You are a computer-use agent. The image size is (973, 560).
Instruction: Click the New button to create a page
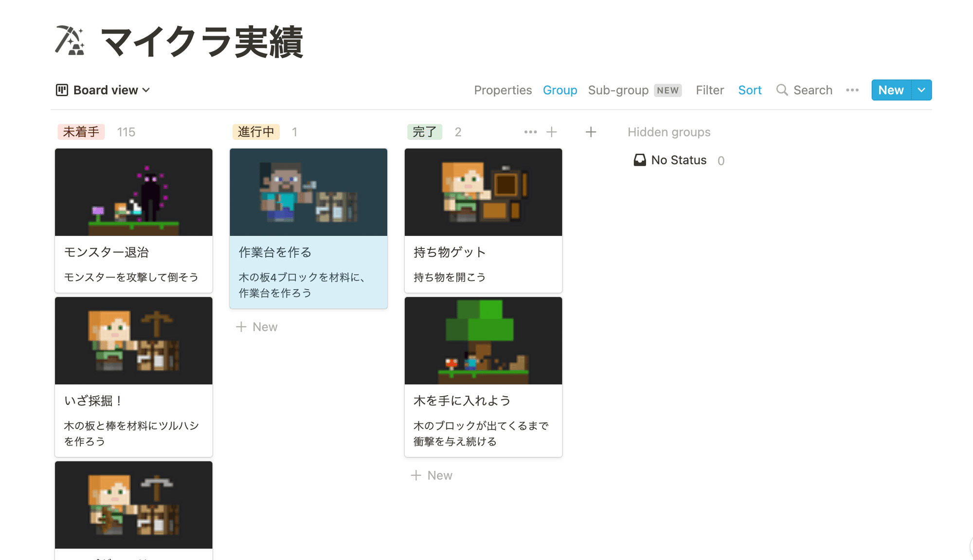pyautogui.click(x=890, y=90)
